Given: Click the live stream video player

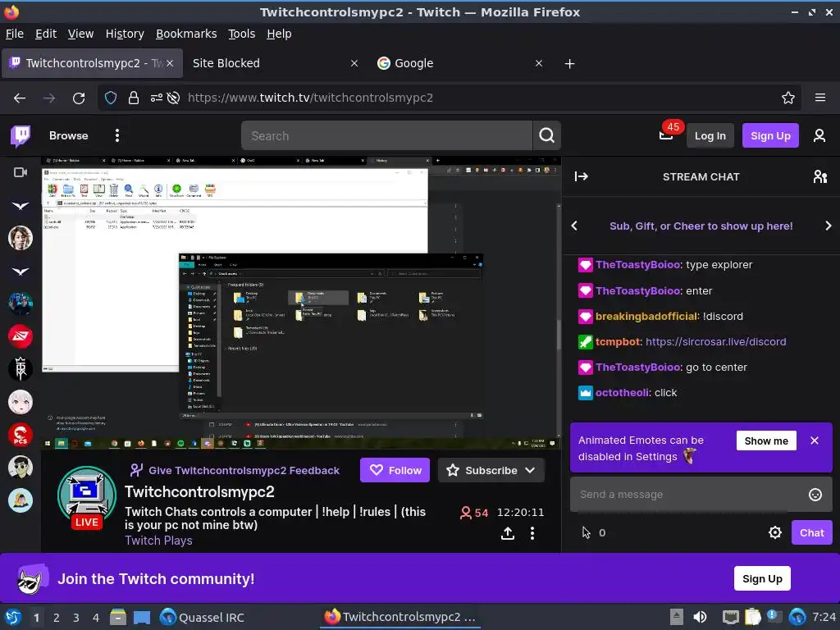Looking at the screenshot, I should (x=301, y=302).
